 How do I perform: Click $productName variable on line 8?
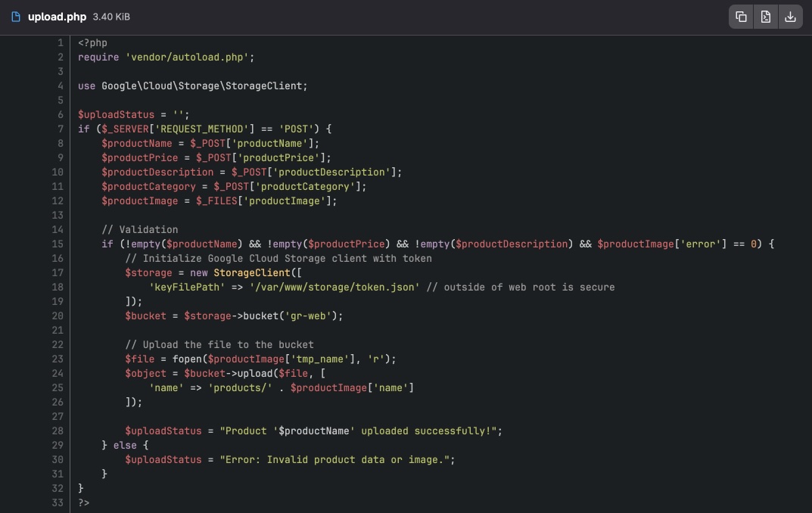(x=137, y=143)
